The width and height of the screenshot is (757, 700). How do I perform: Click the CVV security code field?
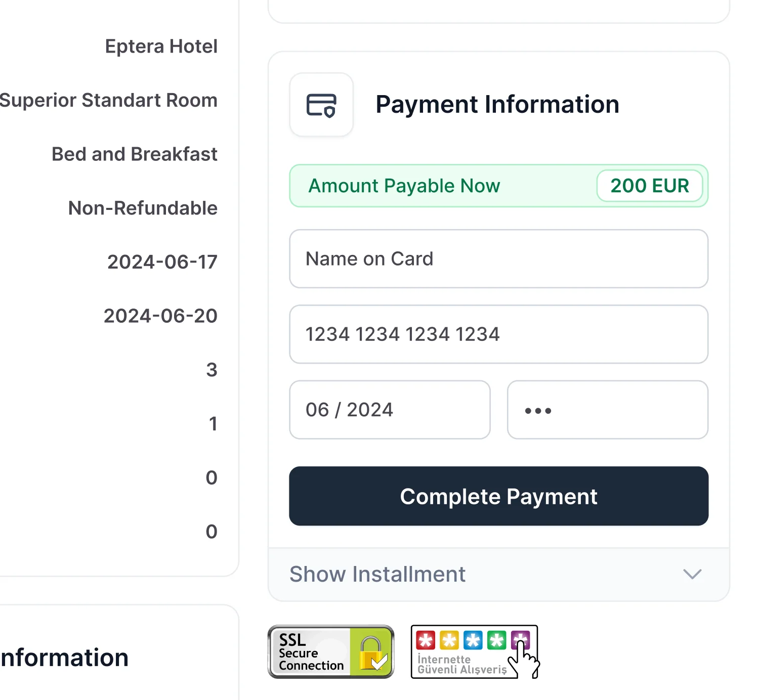[x=608, y=410]
